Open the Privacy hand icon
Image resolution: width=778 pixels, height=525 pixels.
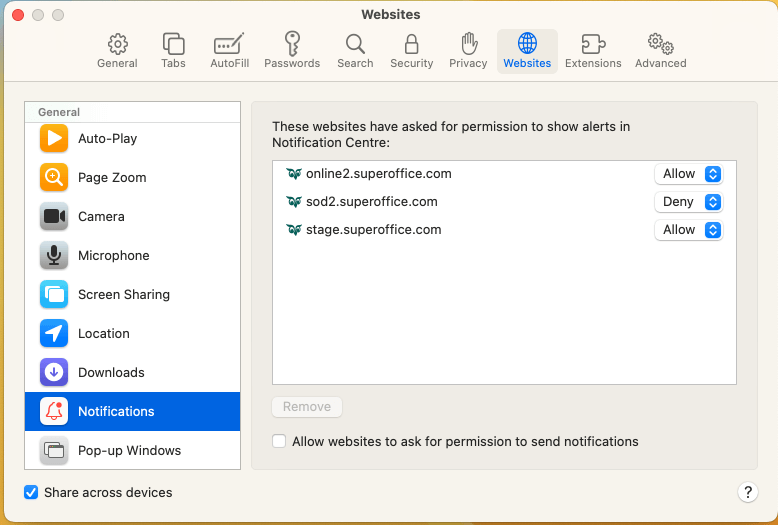tap(468, 44)
